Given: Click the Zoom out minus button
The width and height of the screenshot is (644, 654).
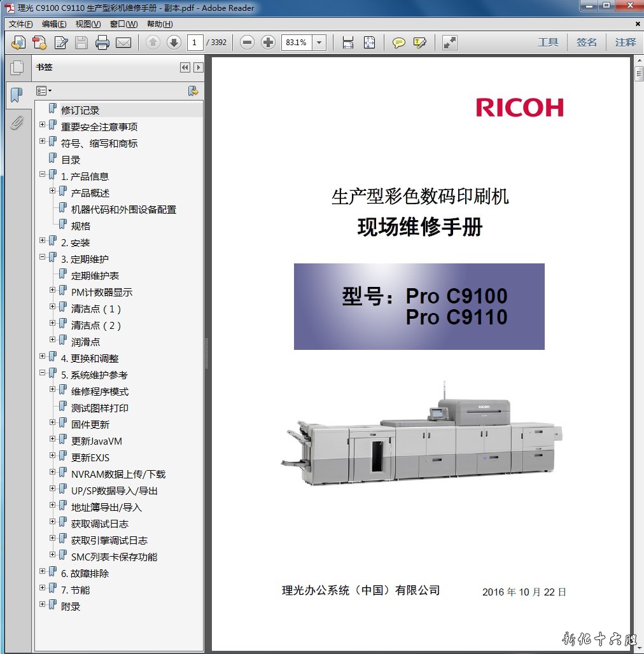Looking at the screenshot, I should (248, 43).
